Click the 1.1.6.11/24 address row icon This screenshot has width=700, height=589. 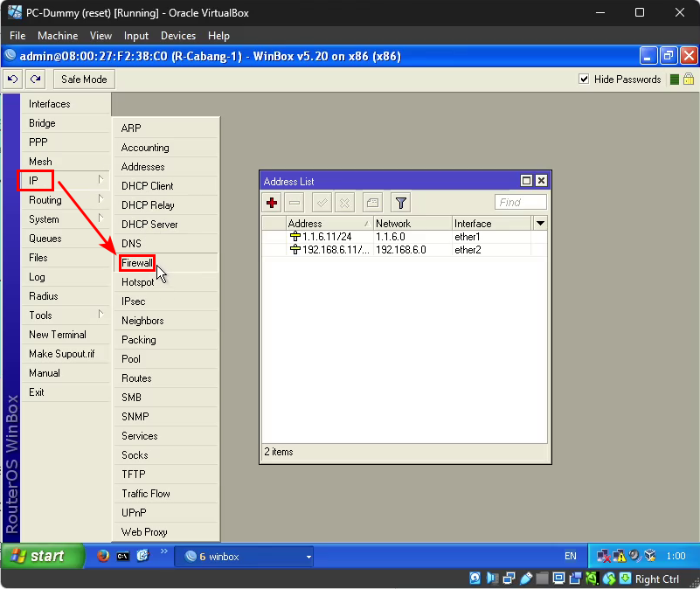click(295, 236)
